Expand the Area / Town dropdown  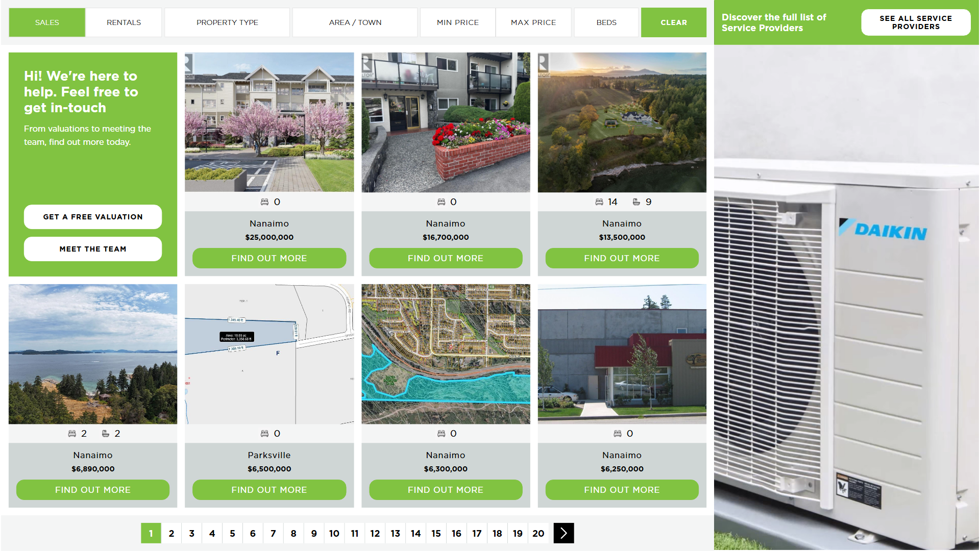coord(355,22)
